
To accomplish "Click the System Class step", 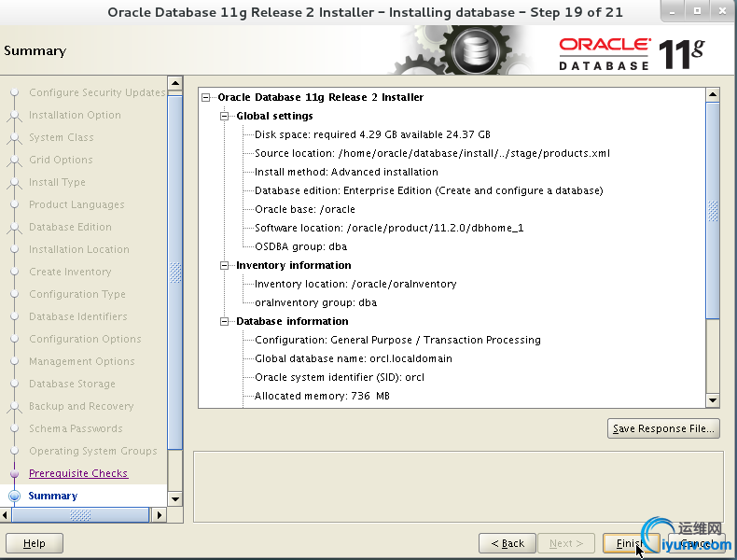I will coord(61,138).
